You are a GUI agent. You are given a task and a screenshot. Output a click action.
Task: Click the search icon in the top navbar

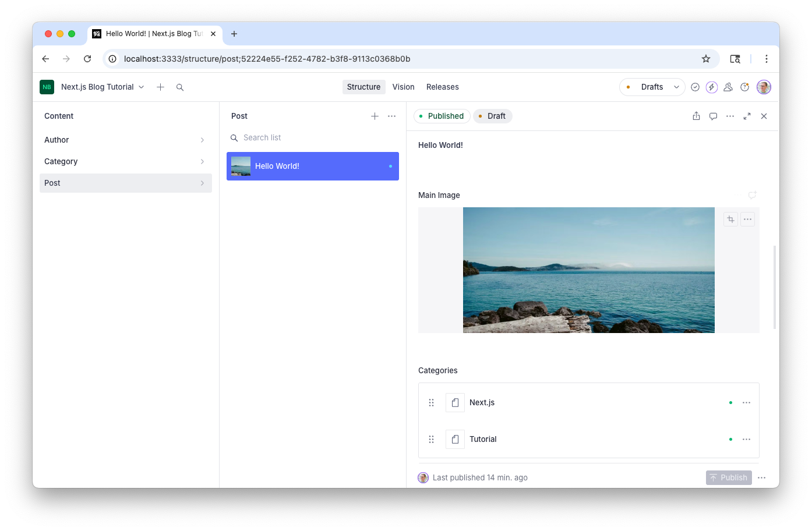180,87
